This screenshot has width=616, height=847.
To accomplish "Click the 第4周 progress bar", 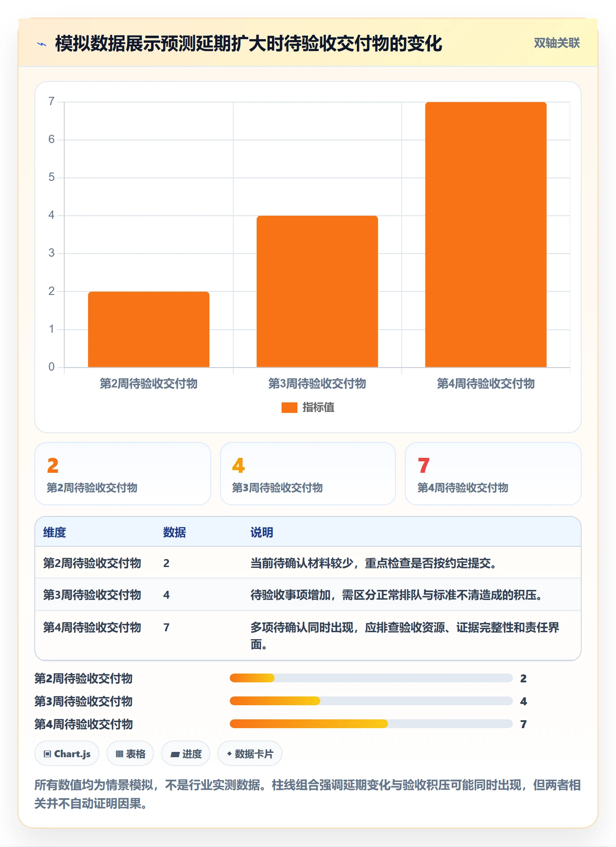I will pyautogui.click(x=371, y=724).
